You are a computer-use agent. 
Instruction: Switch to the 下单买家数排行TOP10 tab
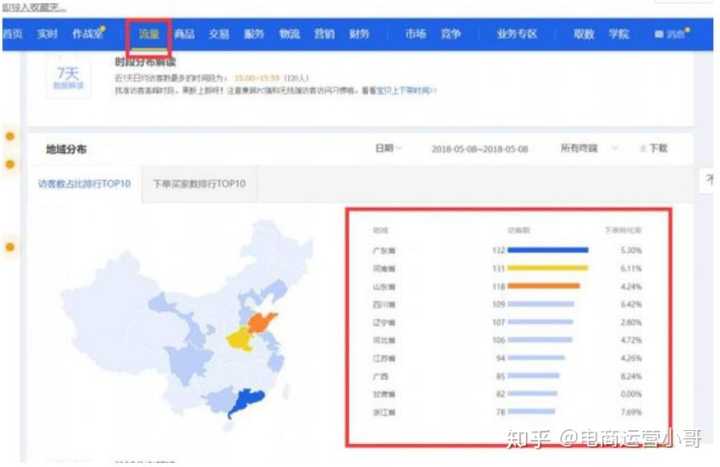pos(205,184)
